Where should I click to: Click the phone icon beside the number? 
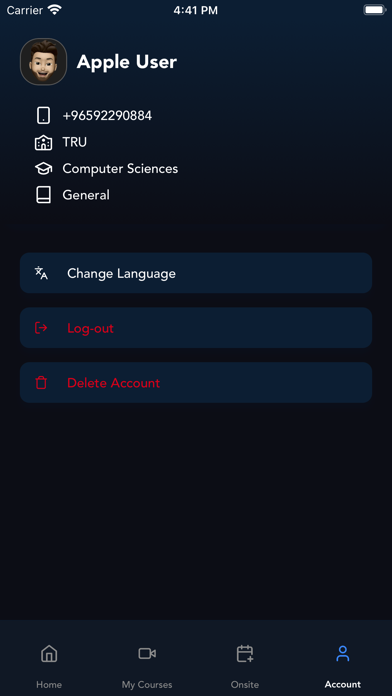[x=43, y=116]
